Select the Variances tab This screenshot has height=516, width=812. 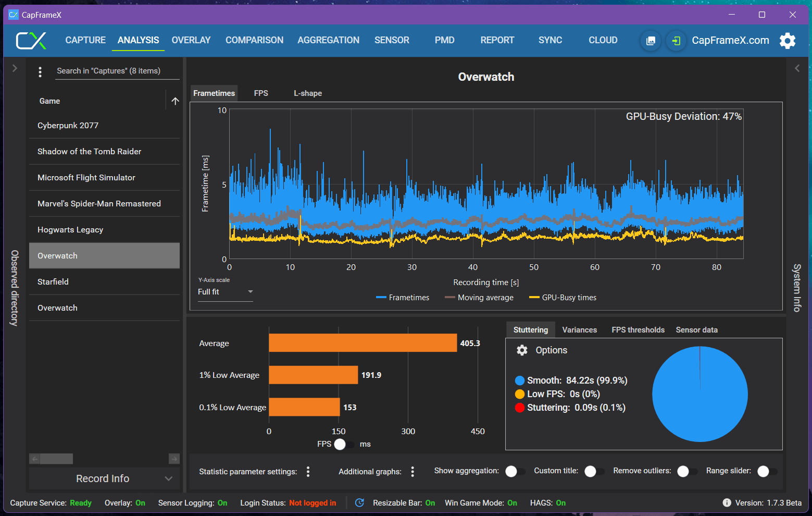coord(580,329)
